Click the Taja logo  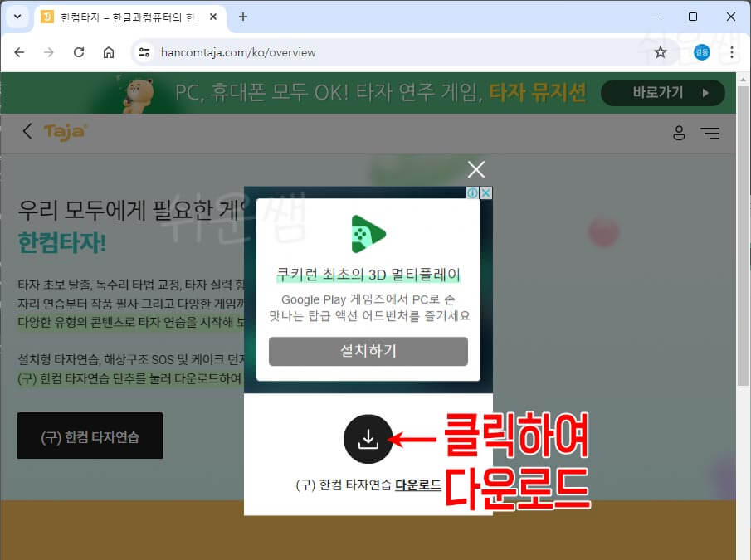[66, 132]
